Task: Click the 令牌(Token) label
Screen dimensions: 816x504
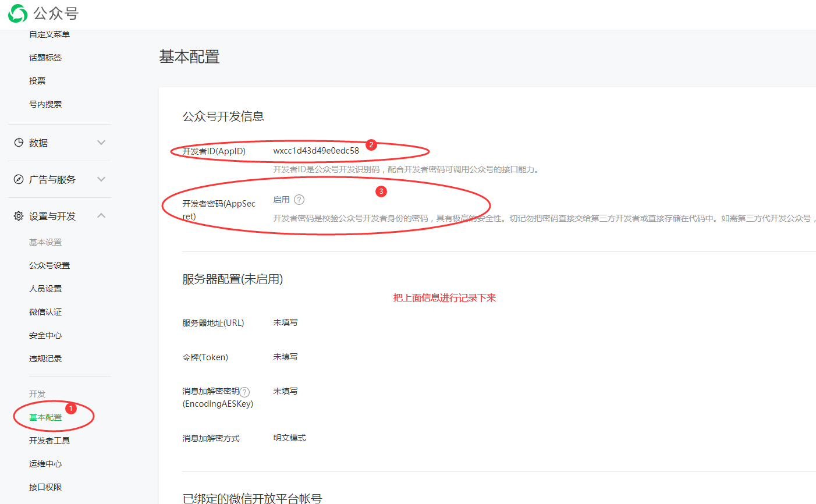Action: (x=205, y=357)
